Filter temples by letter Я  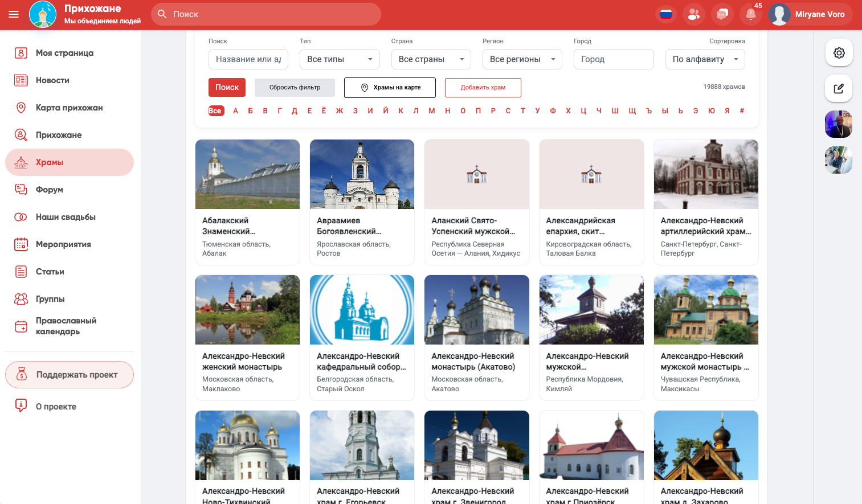point(727,111)
